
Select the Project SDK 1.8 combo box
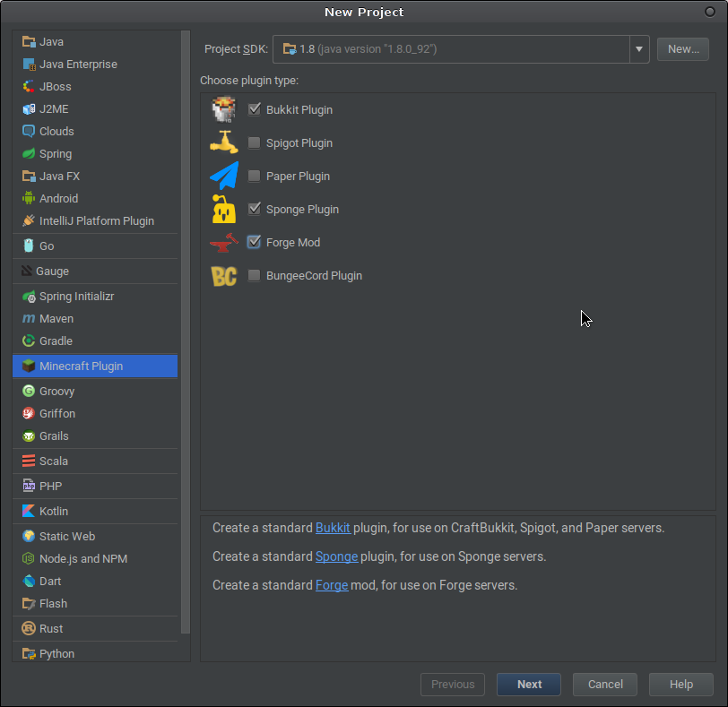coord(461,49)
